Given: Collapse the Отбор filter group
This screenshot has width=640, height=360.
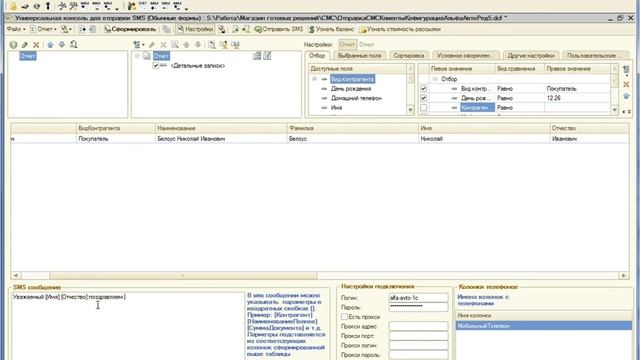Looking at the screenshot, I should pyautogui.click(x=435, y=79).
